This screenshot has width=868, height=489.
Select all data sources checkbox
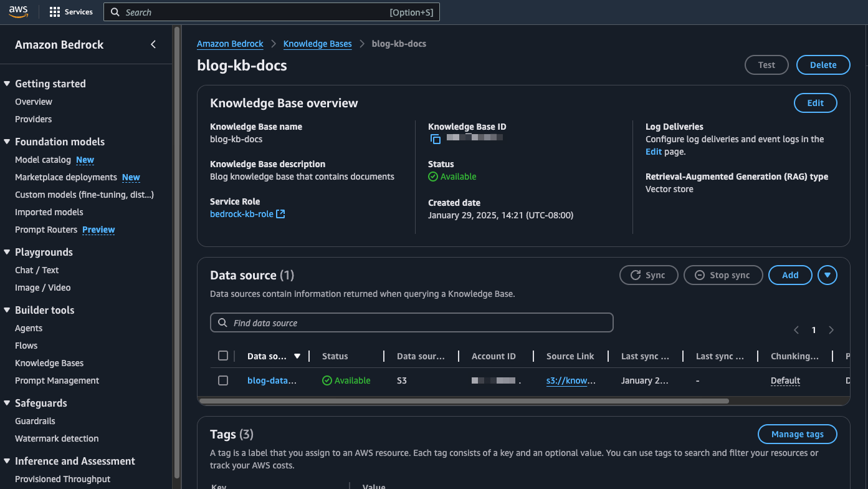coord(223,356)
